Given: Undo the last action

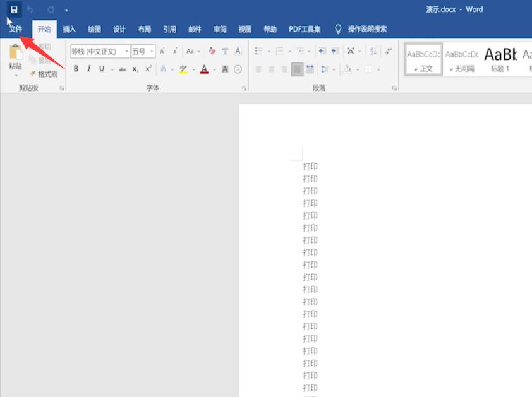Looking at the screenshot, I should point(30,10).
